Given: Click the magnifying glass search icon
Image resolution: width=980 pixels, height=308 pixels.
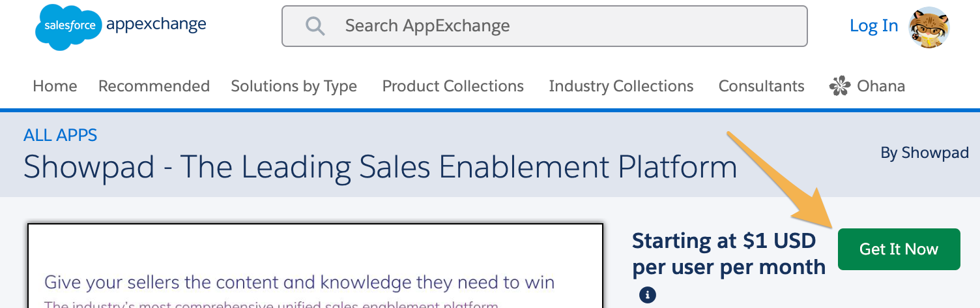Looking at the screenshot, I should click(x=315, y=26).
